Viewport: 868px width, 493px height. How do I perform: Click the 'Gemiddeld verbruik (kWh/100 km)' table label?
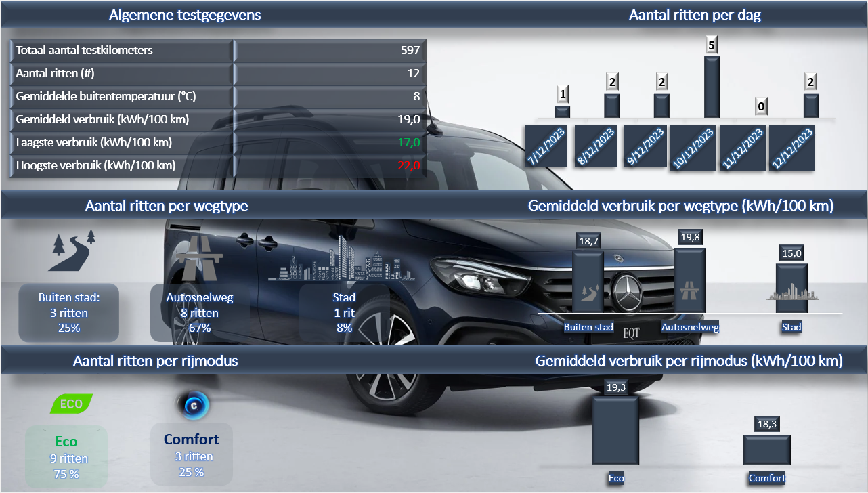102,119
